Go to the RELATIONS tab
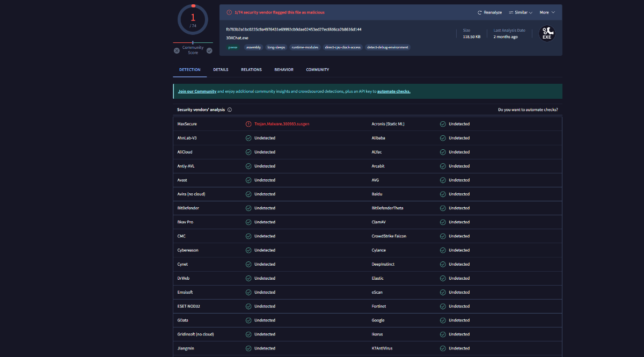Viewport: 644px width, 357px height. [x=251, y=70]
